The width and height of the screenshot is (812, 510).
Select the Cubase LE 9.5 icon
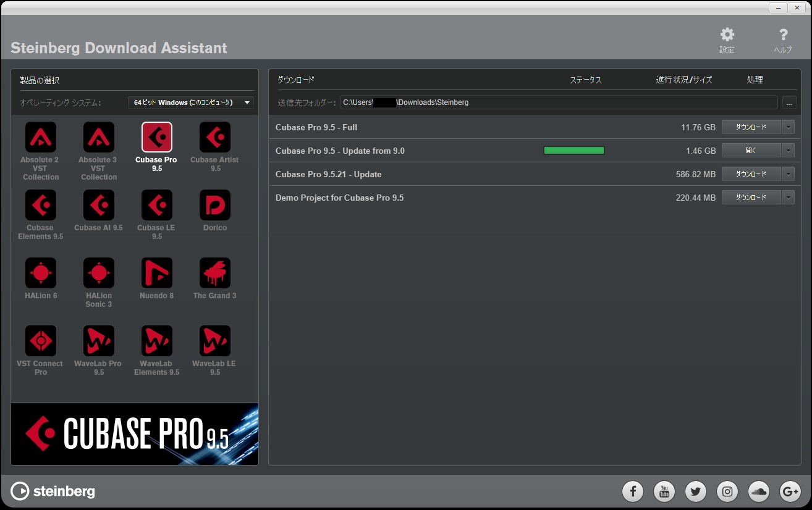(x=157, y=205)
